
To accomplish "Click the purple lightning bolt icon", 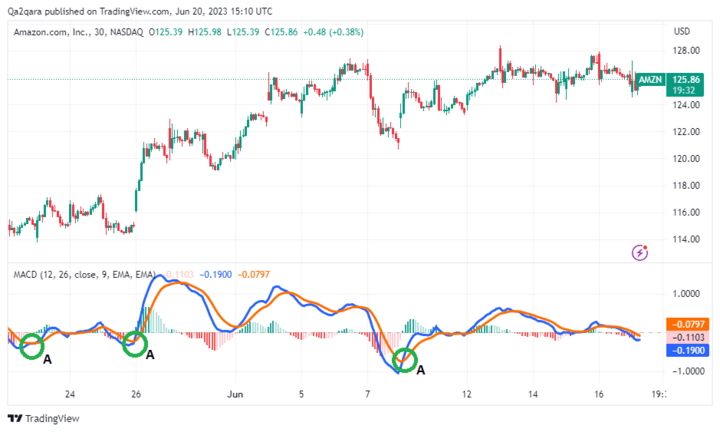I will pyautogui.click(x=640, y=252).
